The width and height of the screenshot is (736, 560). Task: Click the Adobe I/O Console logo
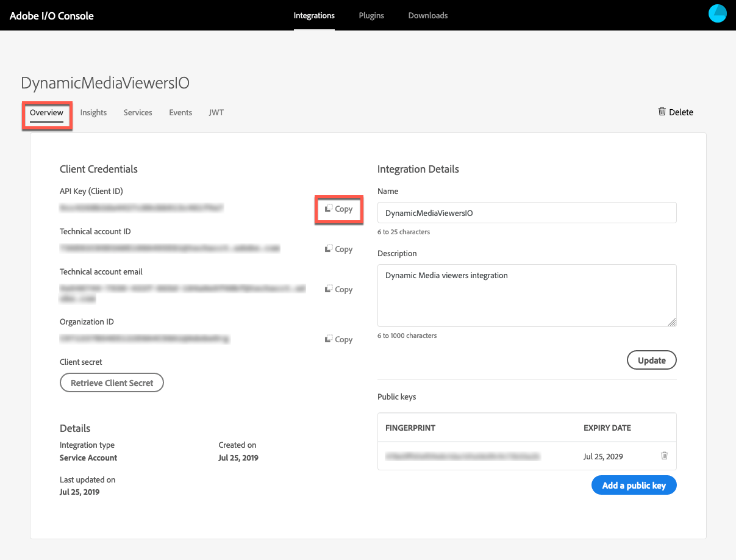click(52, 15)
